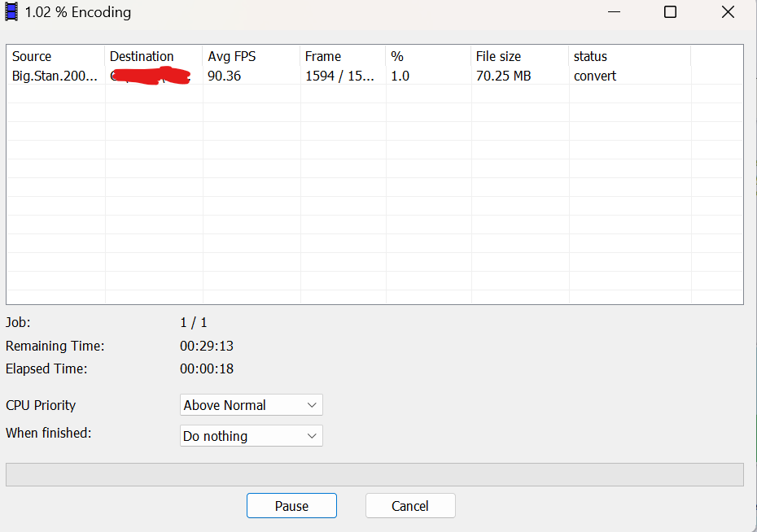The width and height of the screenshot is (757, 532).
Task: Click the Frame column header
Action: tap(323, 56)
